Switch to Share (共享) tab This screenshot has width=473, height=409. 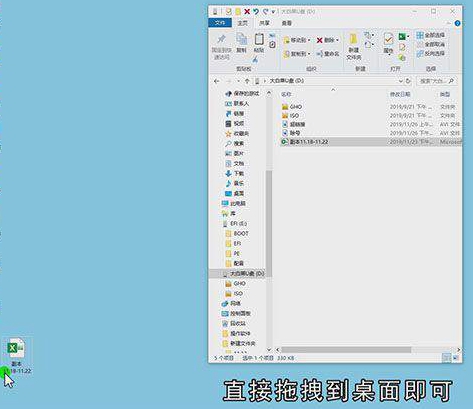click(x=265, y=23)
